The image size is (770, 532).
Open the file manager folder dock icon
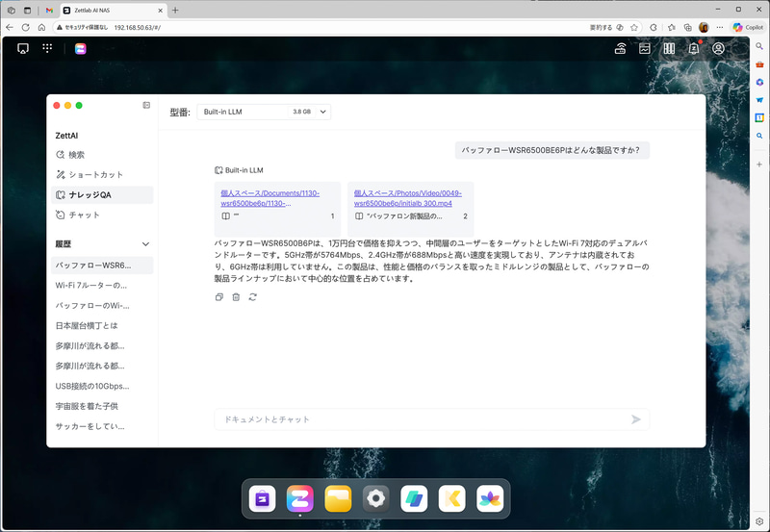(x=338, y=498)
